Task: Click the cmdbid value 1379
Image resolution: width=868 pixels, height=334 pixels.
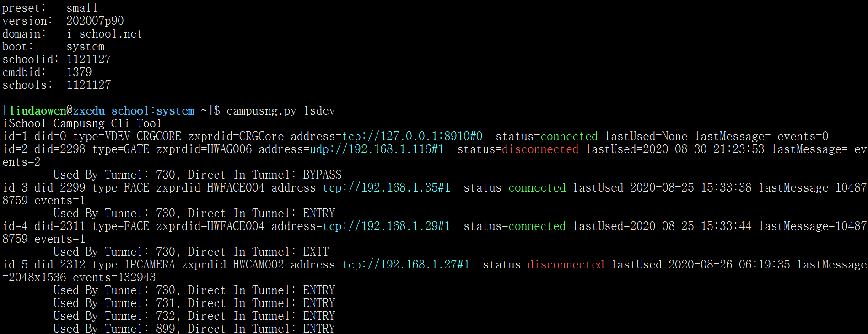Action: point(79,72)
